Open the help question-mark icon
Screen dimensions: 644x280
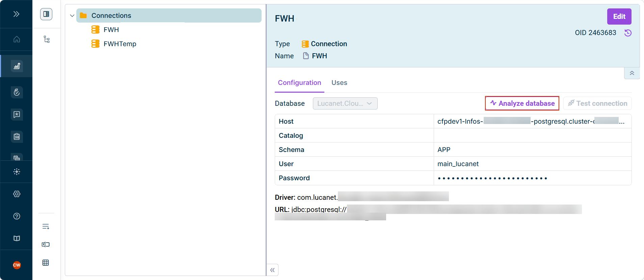17,216
